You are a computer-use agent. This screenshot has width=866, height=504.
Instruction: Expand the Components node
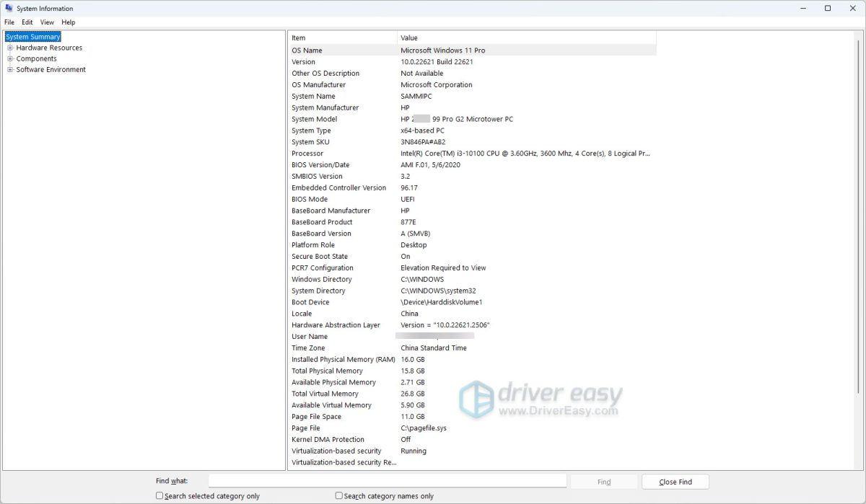coord(10,58)
